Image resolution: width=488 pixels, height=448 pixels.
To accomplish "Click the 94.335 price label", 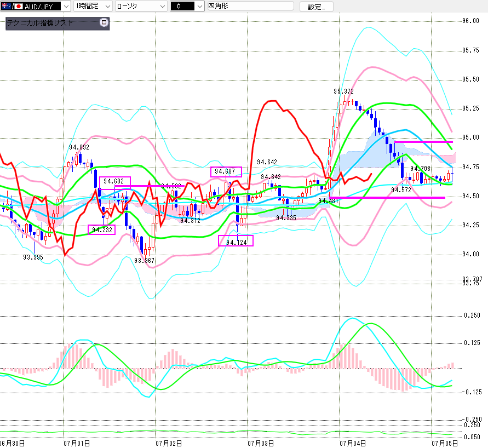I will (286, 218).
